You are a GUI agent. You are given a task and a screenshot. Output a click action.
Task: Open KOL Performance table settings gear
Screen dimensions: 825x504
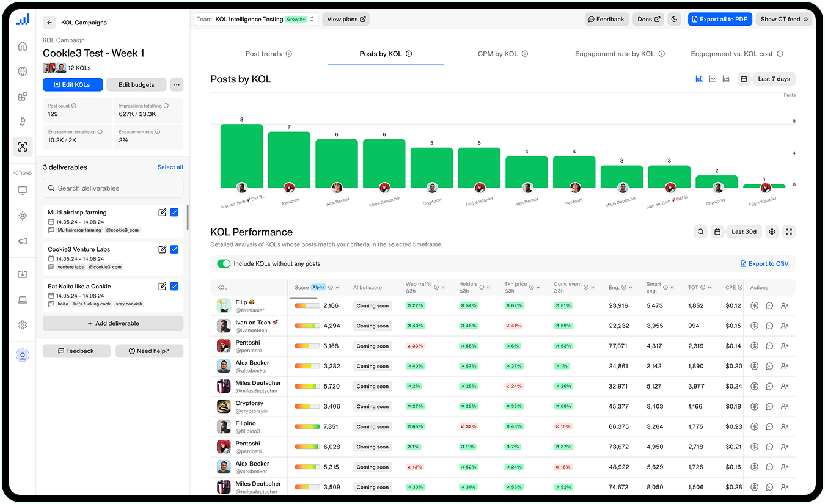(x=772, y=232)
